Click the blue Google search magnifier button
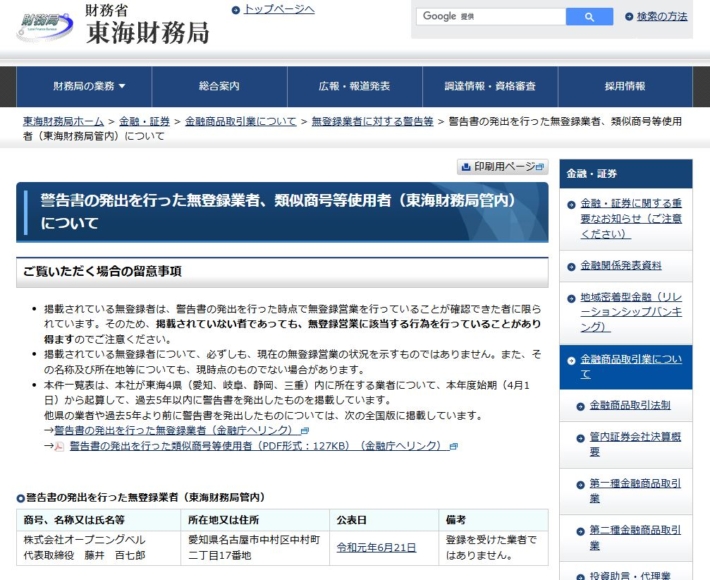The height and width of the screenshot is (580, 710). pyautogui.click(x=589, y=17)
